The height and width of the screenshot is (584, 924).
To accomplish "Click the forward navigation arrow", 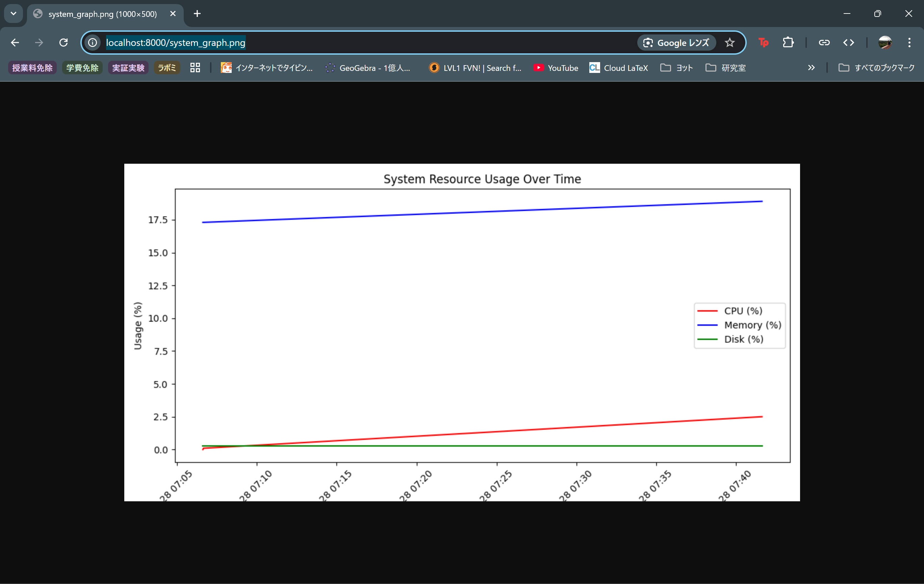I will [39, 43].
